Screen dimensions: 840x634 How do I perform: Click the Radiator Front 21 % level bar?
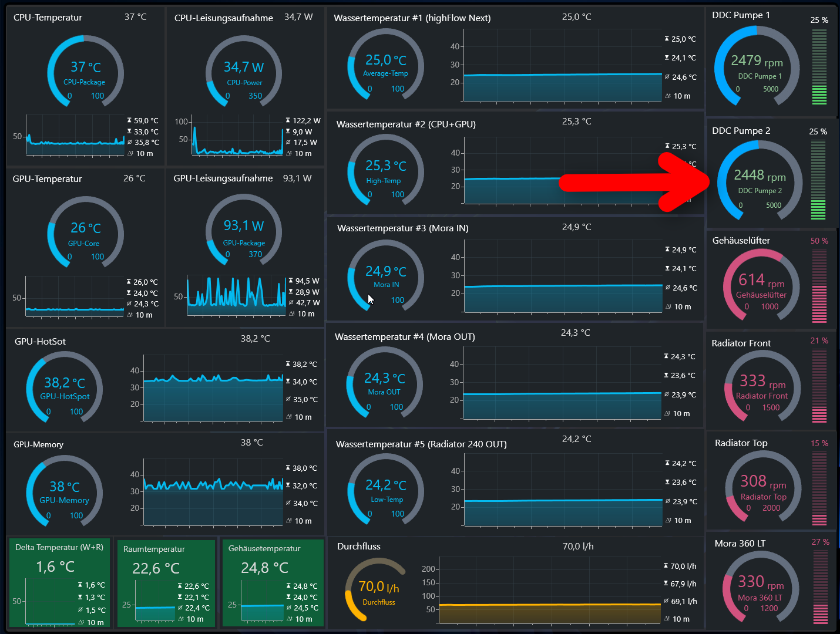819,386
